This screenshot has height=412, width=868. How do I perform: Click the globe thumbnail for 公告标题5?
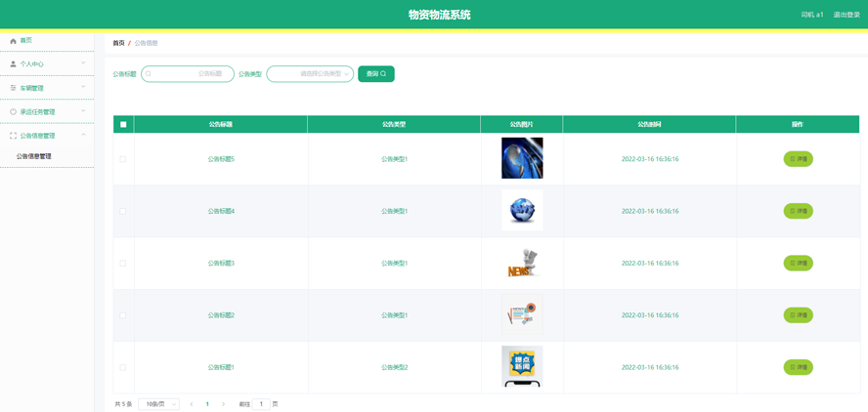522,158
